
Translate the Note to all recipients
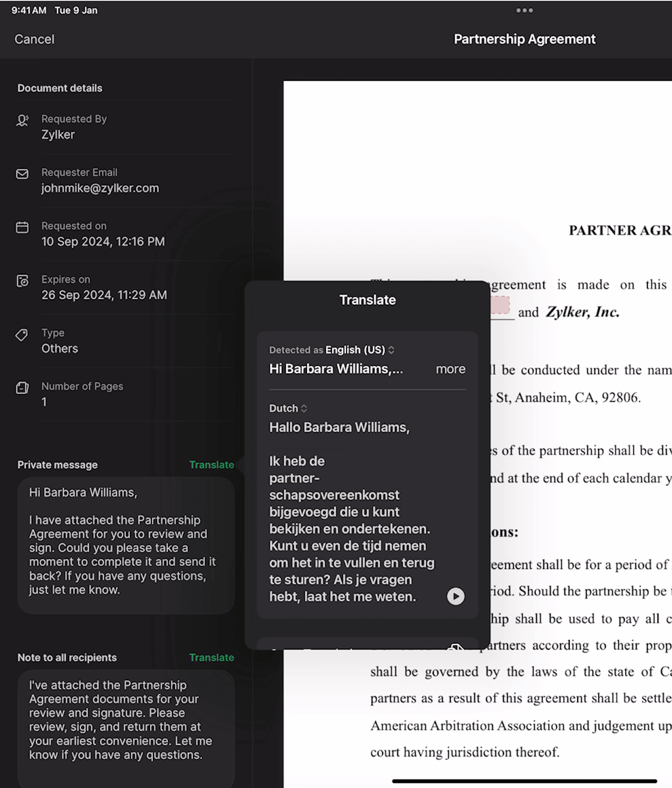pyautogui.click(x=211, y=658)
